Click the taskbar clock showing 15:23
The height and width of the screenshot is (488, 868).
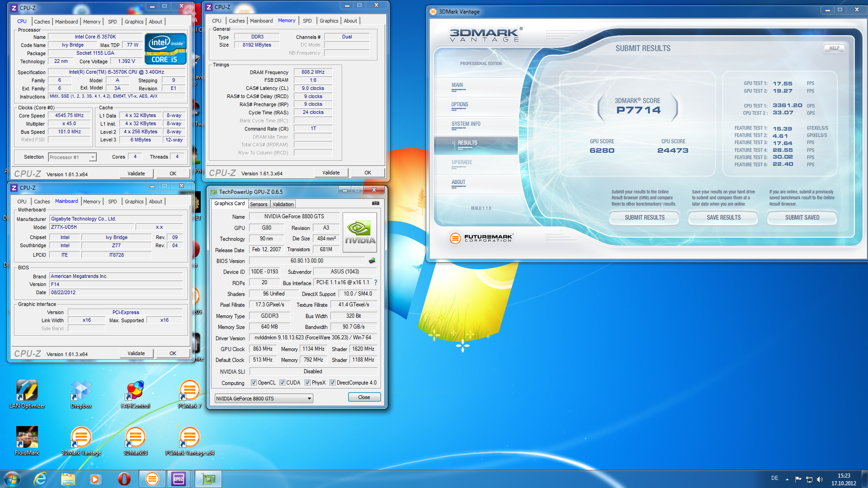tap(844, 479)
